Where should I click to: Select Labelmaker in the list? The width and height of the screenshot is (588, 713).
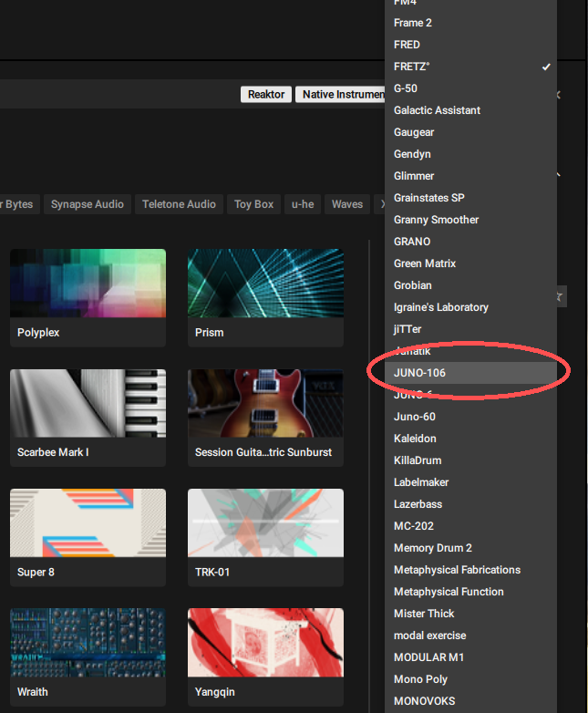tap(470, 482)
